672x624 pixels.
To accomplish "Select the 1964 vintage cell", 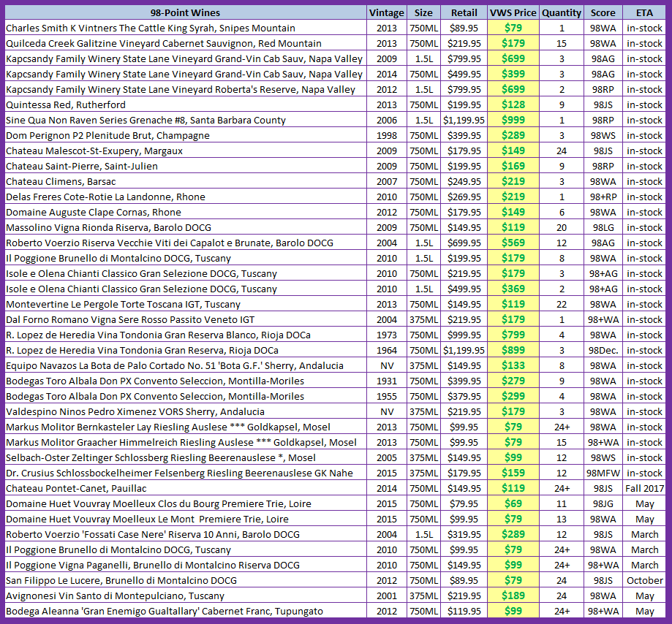I will [387, 350].
